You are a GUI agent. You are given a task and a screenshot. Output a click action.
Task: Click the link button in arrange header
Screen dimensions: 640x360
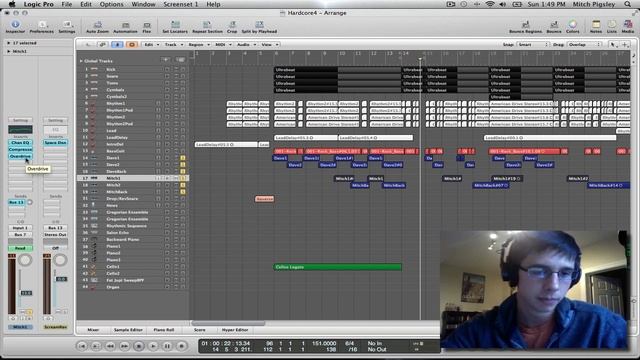pos(102,44)
